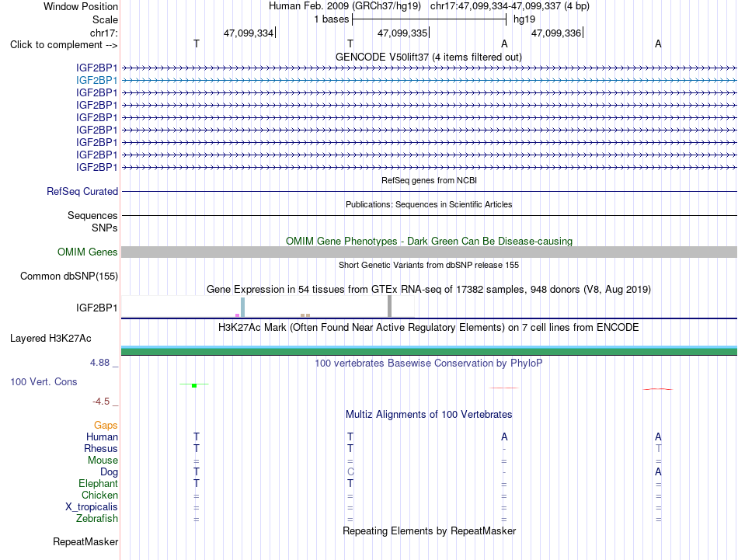Click the gray OMIM Genes item bar
This screenshot has width=738, height=560.
point(429,252)
